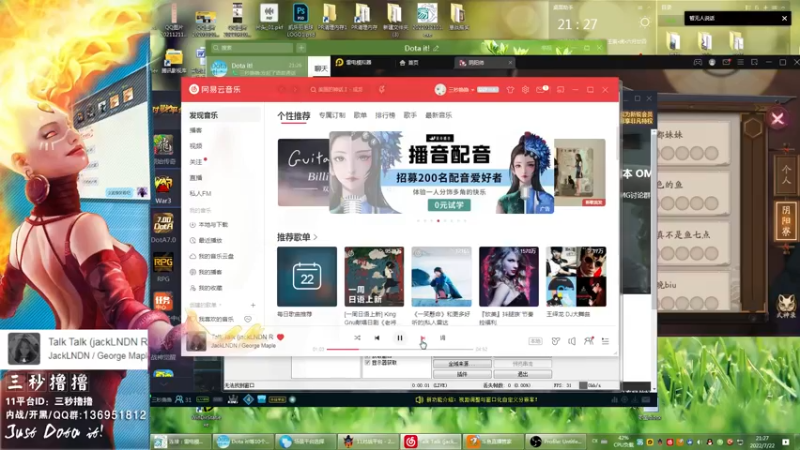Close the game panel with red X

(x=778, y=119)
